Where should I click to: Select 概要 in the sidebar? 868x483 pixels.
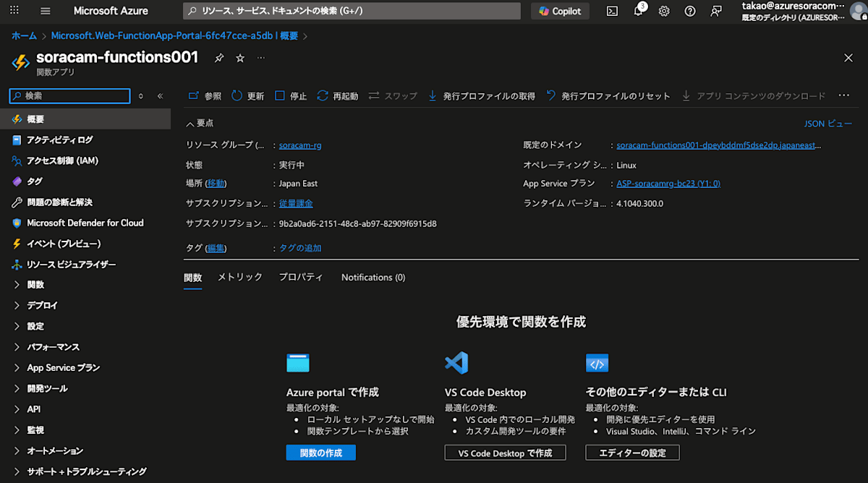coord(85,119)
